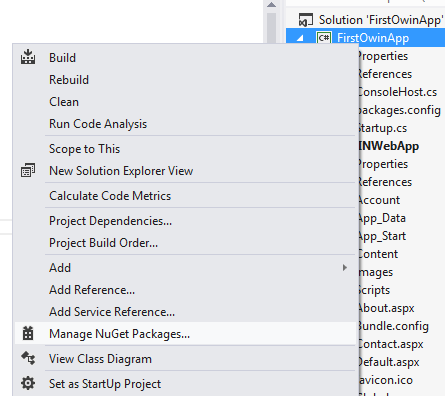The height and width of the screenshot is (396, 445).
Task: Click the Set as StartUp Project gear icon
Action: [28, 383]
